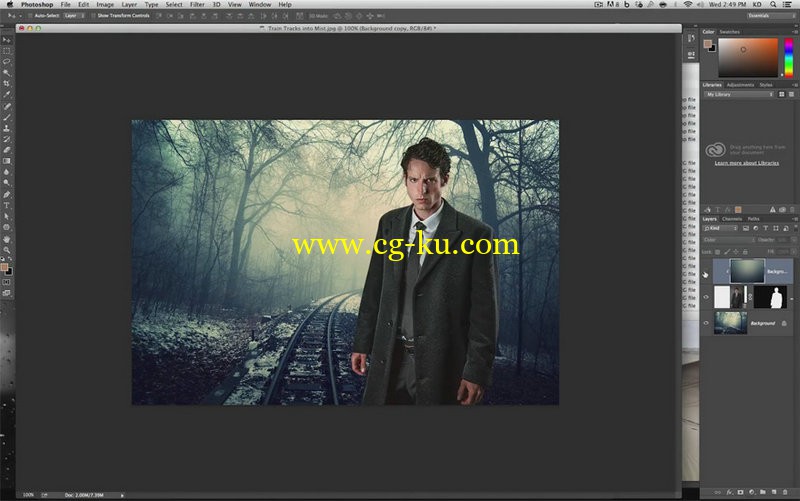The image size is (800, 501).
Task: Click the foreground color swatch in toolbar
Action: click(4, 268)
